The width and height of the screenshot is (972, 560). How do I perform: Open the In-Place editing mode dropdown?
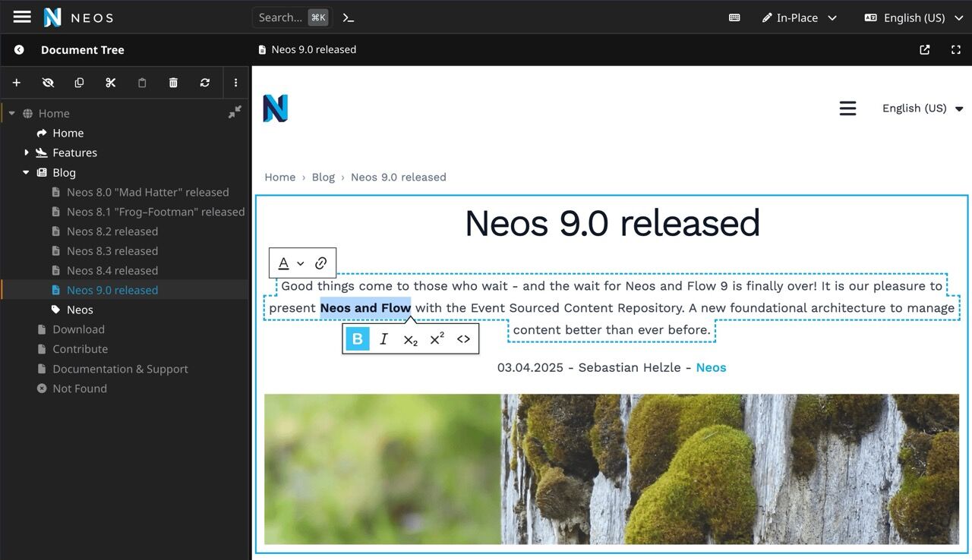coord(800,17)
